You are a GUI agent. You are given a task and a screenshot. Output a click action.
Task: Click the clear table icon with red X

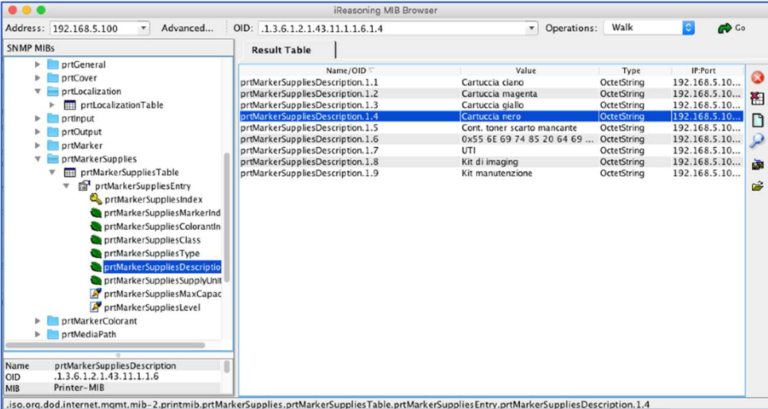point(757,99)
